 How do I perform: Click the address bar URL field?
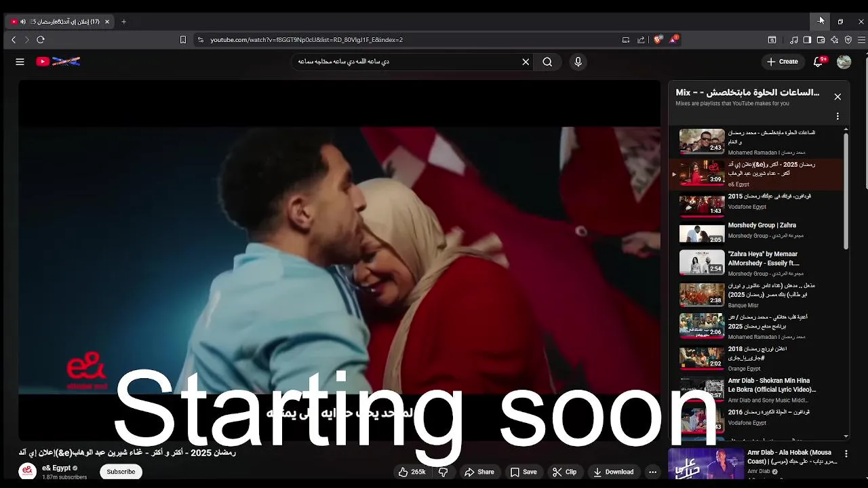click(407, 40)
